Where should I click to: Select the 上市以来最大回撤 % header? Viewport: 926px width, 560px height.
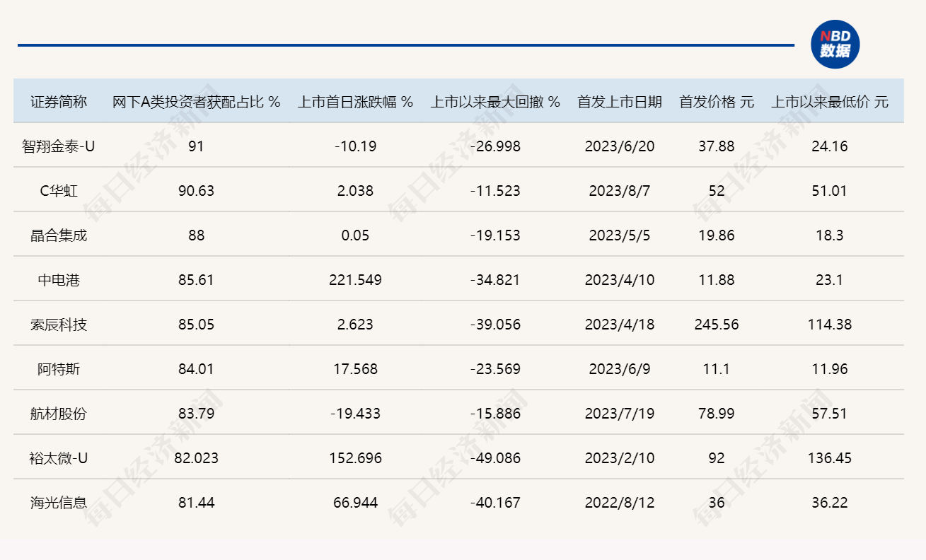[x=495, y=102]
